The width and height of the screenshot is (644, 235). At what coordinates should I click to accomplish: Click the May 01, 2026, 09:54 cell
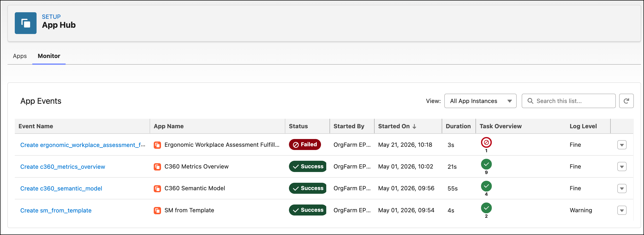[406, 210]
